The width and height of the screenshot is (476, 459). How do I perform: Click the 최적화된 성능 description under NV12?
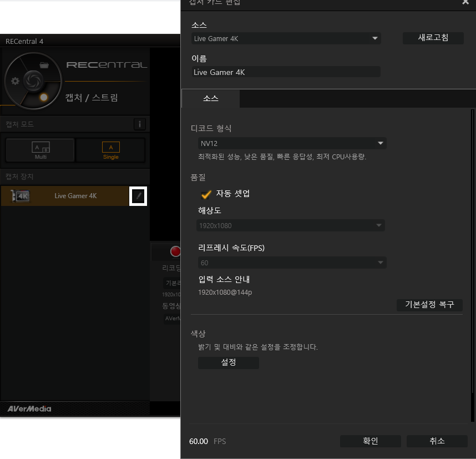[282, 157]
